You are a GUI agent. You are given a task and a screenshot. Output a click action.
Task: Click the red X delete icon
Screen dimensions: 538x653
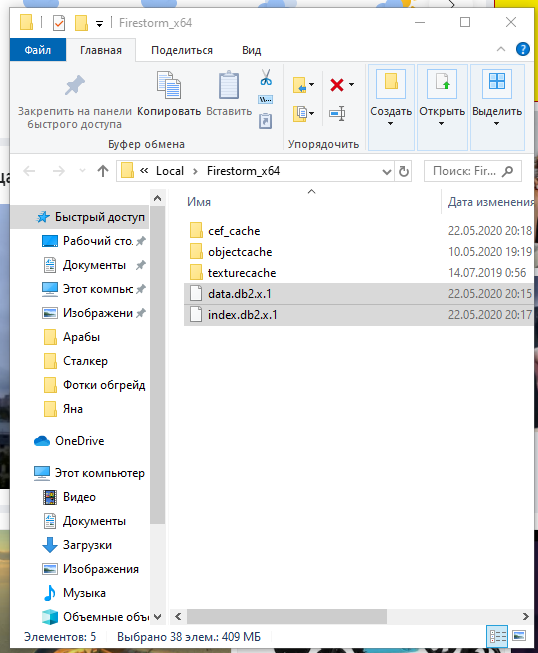click(x=336, y=85)
